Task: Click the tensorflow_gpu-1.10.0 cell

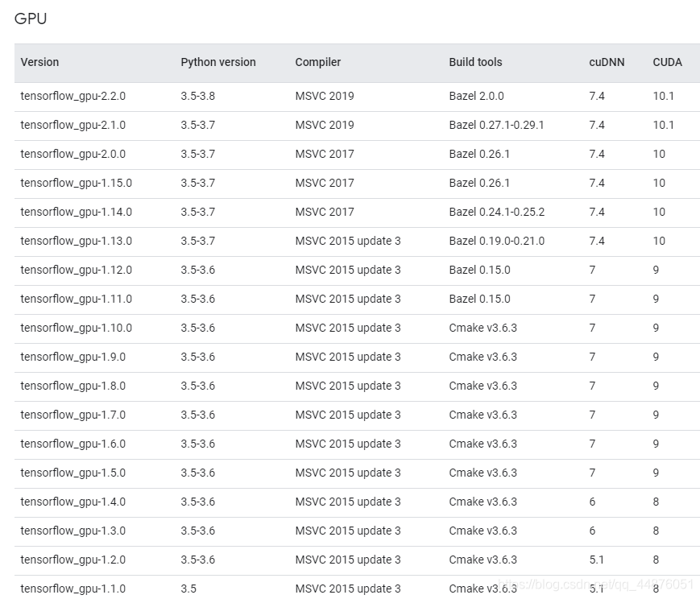Action: pyautogui.click(x=77, y=328)
